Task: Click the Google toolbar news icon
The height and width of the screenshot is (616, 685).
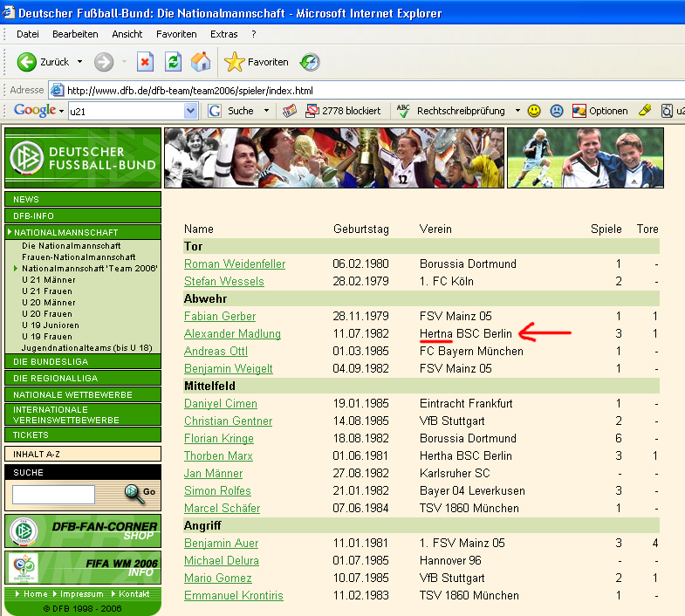Action: click(289, 111)
